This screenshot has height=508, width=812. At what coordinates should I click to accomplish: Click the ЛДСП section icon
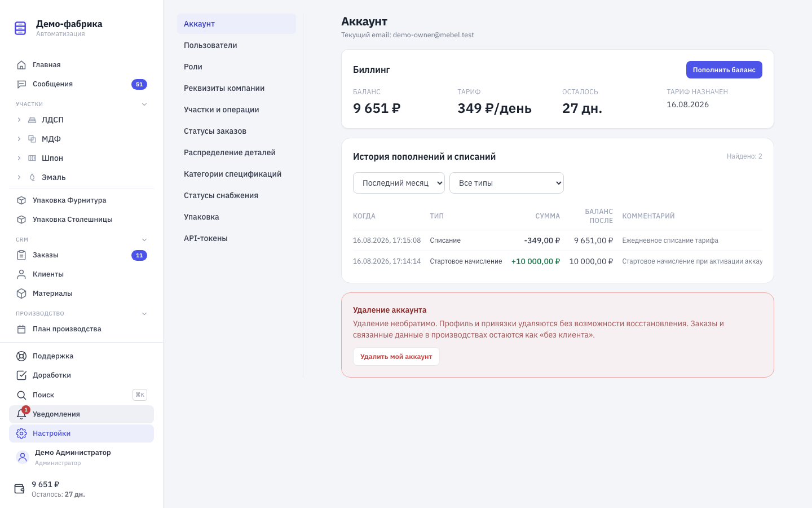coord(32,120)
